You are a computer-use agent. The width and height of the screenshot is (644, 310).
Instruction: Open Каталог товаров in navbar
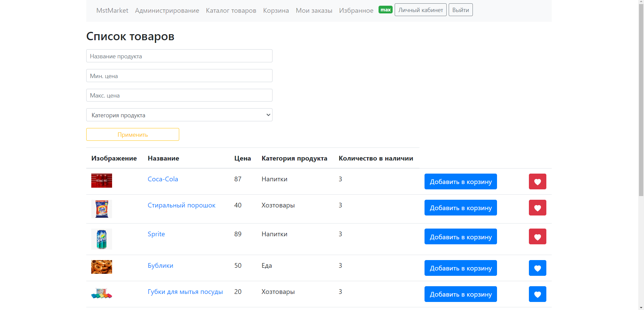point(231,10)
